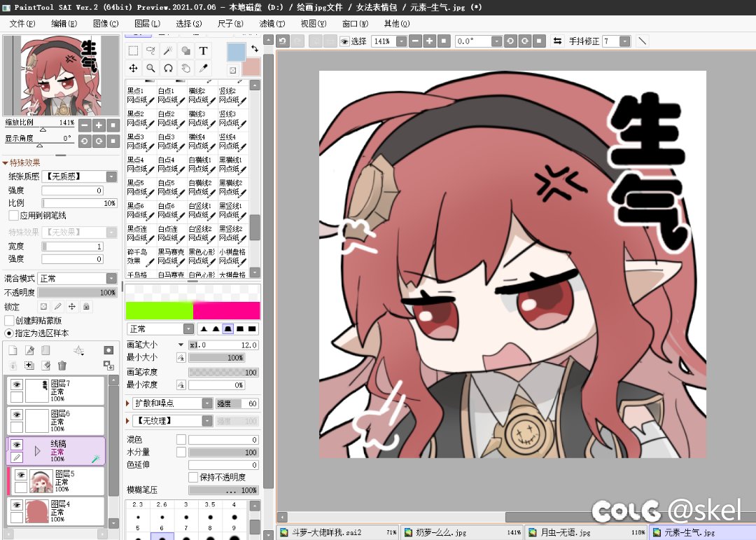Click the pink background color swatch
The image size is (756, 540).
click(x=251, y=67)
